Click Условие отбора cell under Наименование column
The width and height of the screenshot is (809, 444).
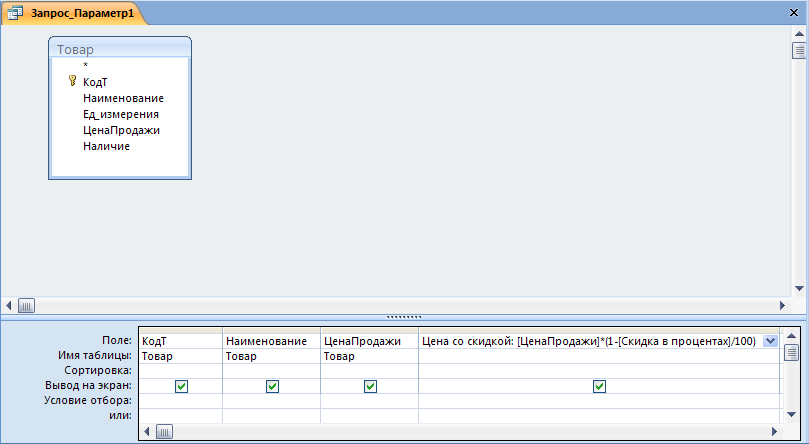pos(271,401)
